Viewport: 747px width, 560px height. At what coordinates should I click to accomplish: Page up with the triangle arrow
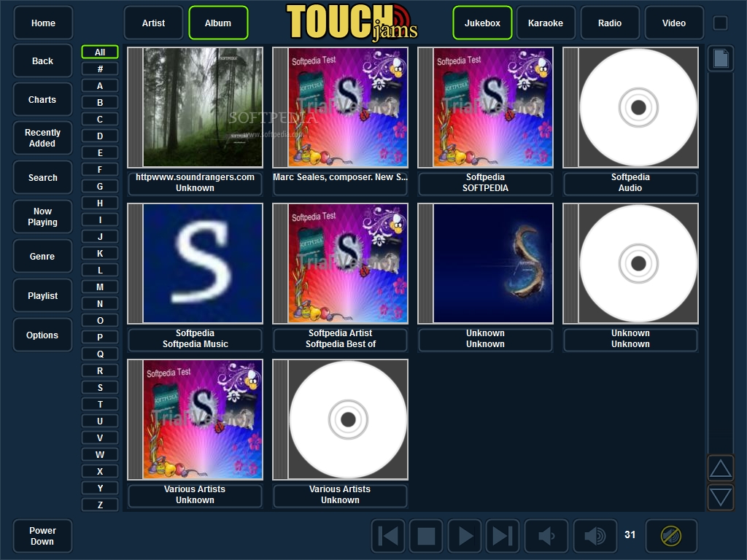click(720, 469)
